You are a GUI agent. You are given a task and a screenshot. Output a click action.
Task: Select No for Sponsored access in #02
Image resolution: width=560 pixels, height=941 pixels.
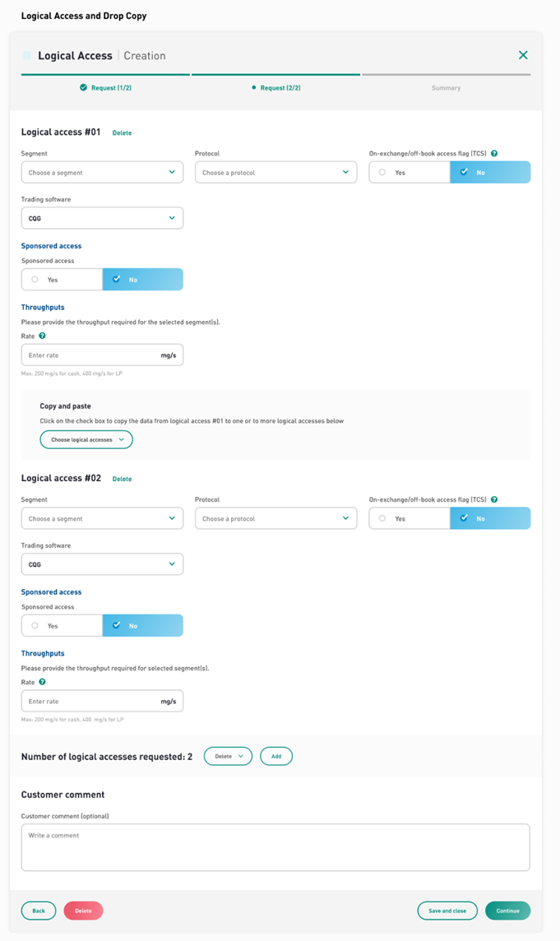(143, 625)
